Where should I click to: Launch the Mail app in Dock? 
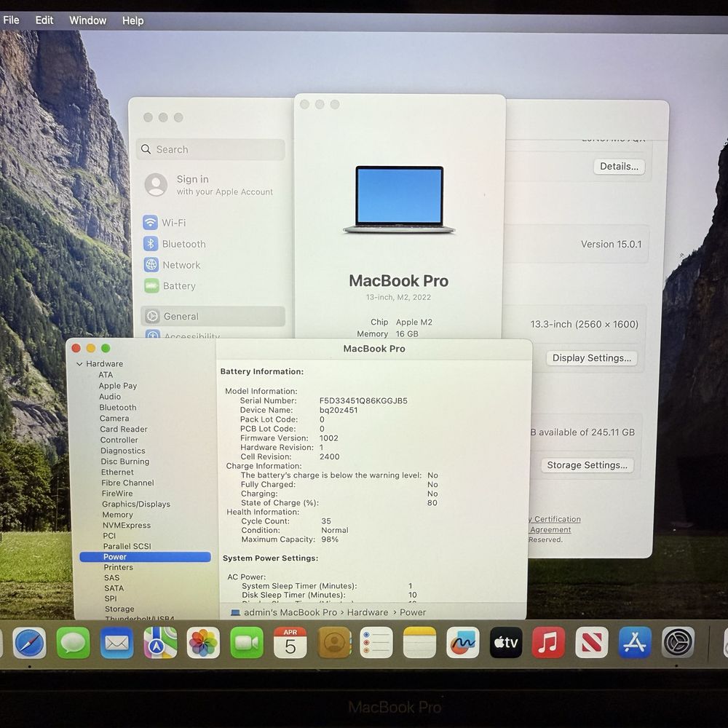116,643
